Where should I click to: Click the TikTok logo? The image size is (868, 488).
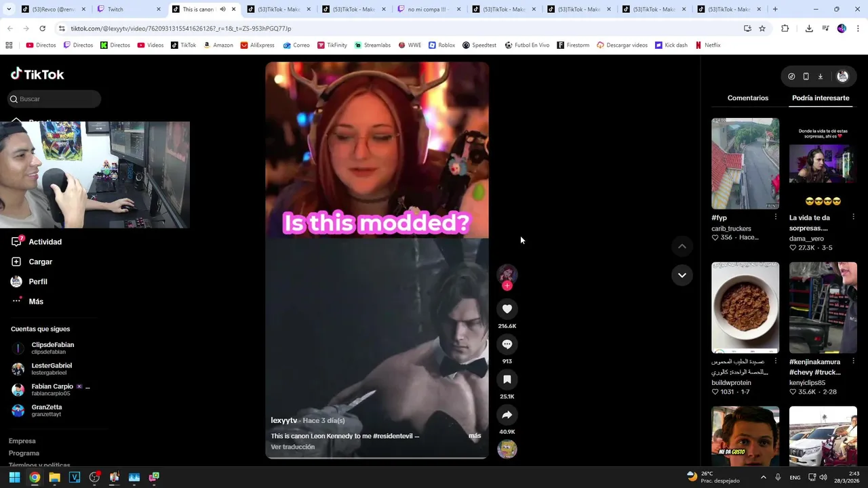click(x=38, y=74)
